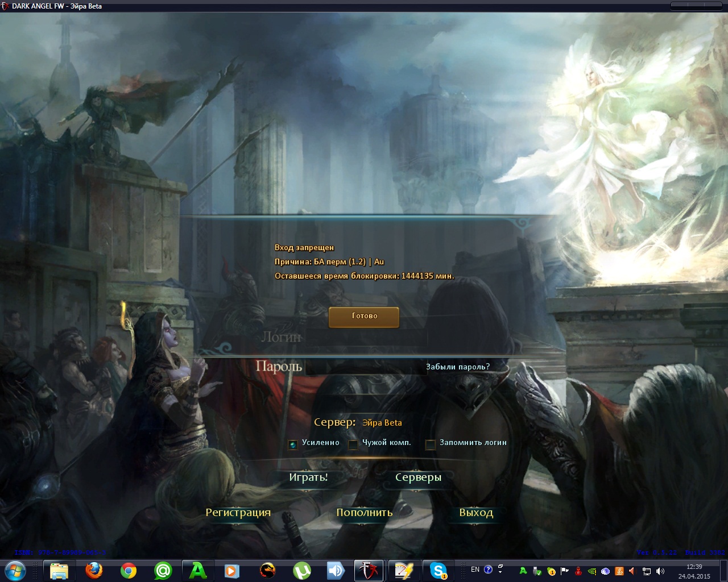728x582 pixels.
Task: Click the tray icon with the number 1 badge
Action: coord(551,571)
